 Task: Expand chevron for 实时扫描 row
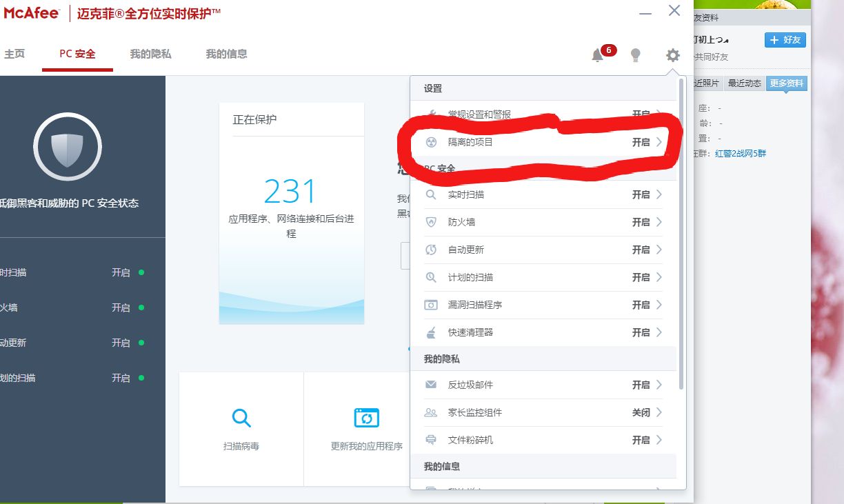point(659,194)
